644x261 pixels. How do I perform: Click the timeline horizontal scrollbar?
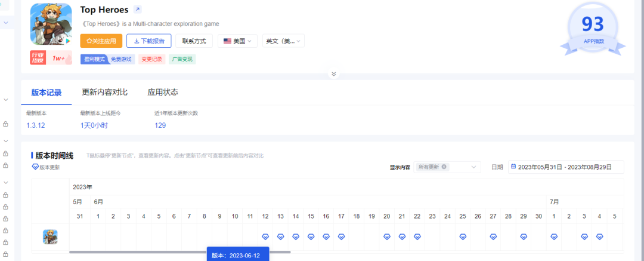(x=179, y=251)
